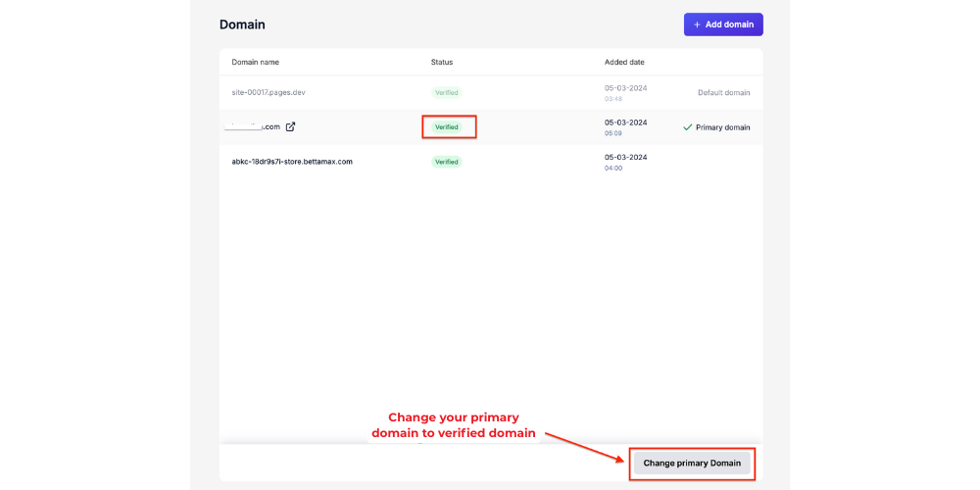Screen dimensions: 980x490
Task: Click the Add domain button
Action: click(x=722, y=24)
